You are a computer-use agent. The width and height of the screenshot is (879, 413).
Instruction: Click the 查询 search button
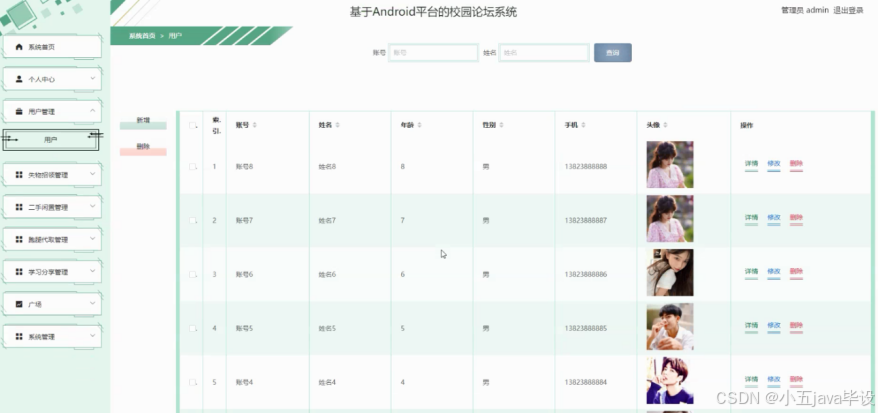pyautogui.click(x=613, y=53)
